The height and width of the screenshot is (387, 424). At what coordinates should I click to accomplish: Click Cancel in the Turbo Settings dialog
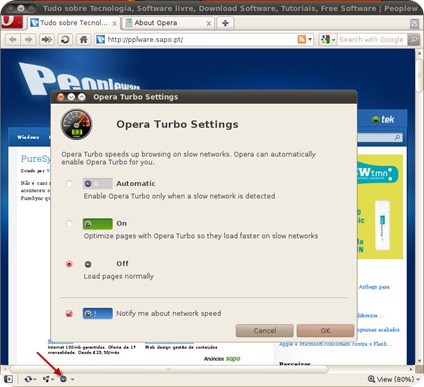pyautogui.click(x=265, y=331)
